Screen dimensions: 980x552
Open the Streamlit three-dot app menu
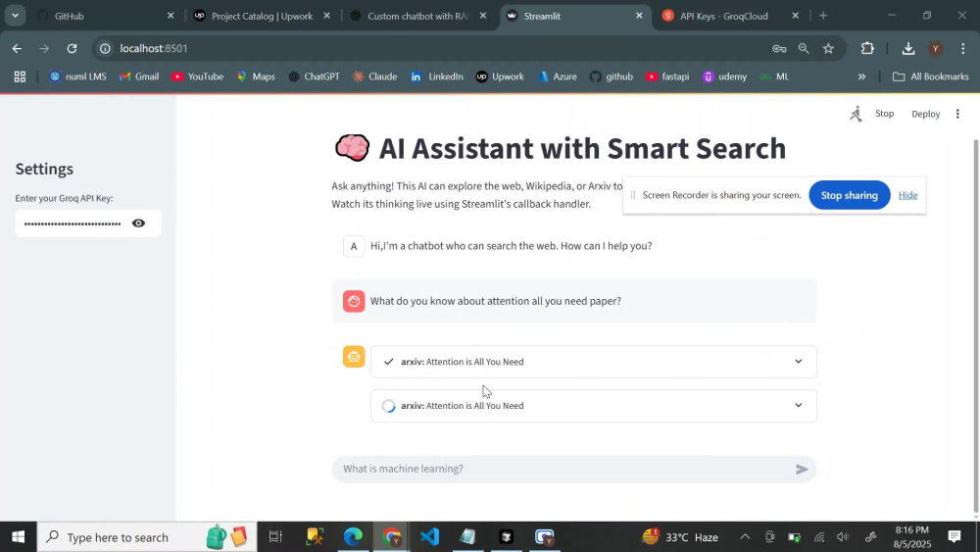957,114
